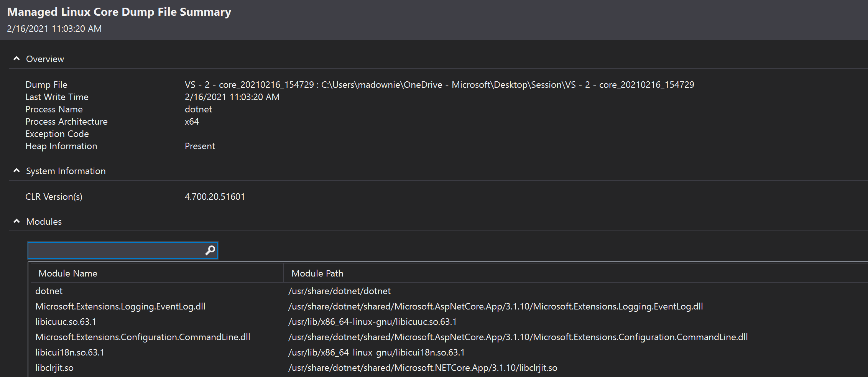
Task: Click the CLR Version value 4.700.20.51601
Action: (215, 197)
